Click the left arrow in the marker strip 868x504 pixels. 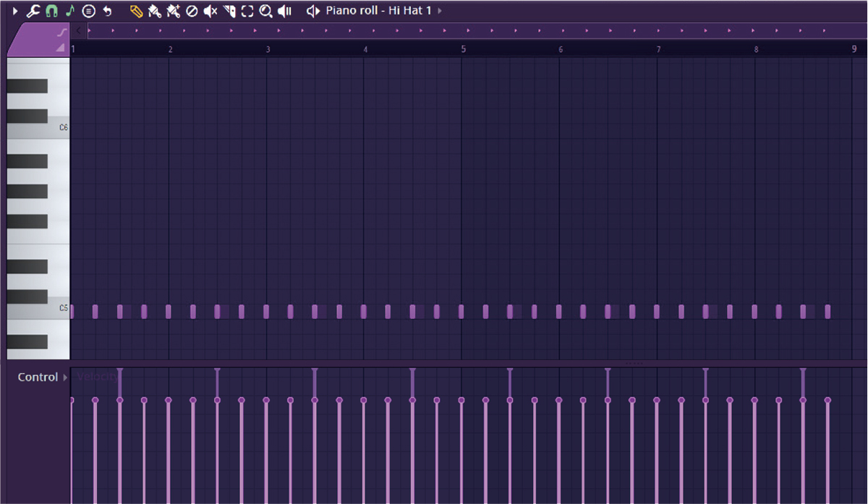coord(79,30)
